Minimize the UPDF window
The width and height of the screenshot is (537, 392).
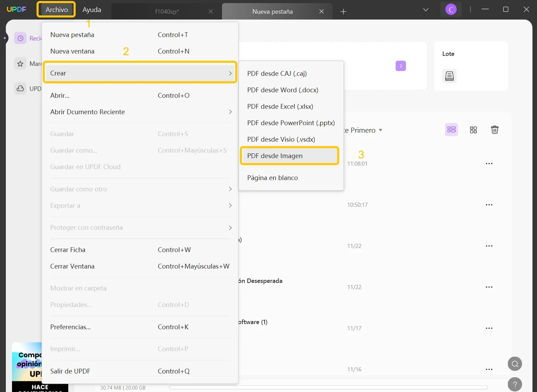pyautogui.click(x=485, y=9)
